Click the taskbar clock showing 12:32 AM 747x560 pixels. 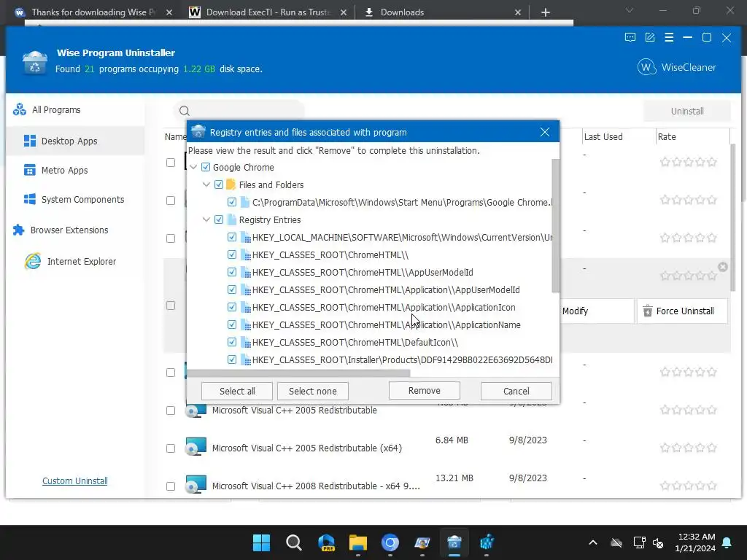694,542
